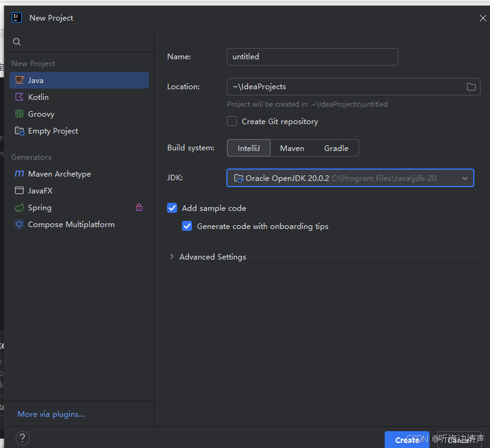Image resolution: width=490 pixels, height=448 pixels.
Task: Choose the JavaFX generator
Action: coord(79,190)
